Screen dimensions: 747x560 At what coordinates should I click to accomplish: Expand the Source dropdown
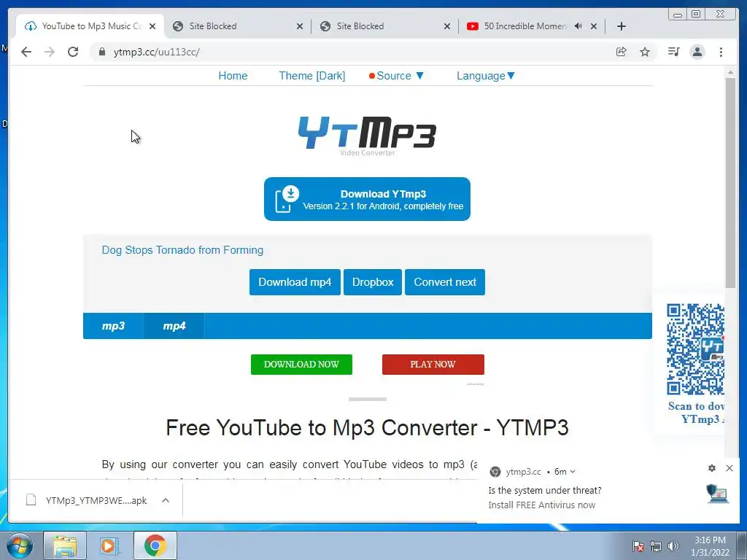[396, 76]
